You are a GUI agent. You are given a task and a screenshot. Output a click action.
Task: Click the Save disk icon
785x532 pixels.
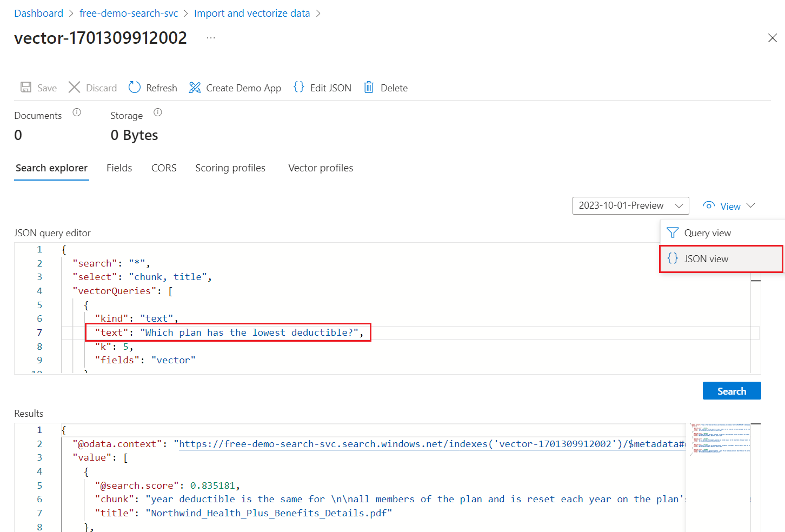[x=25, y=88]
